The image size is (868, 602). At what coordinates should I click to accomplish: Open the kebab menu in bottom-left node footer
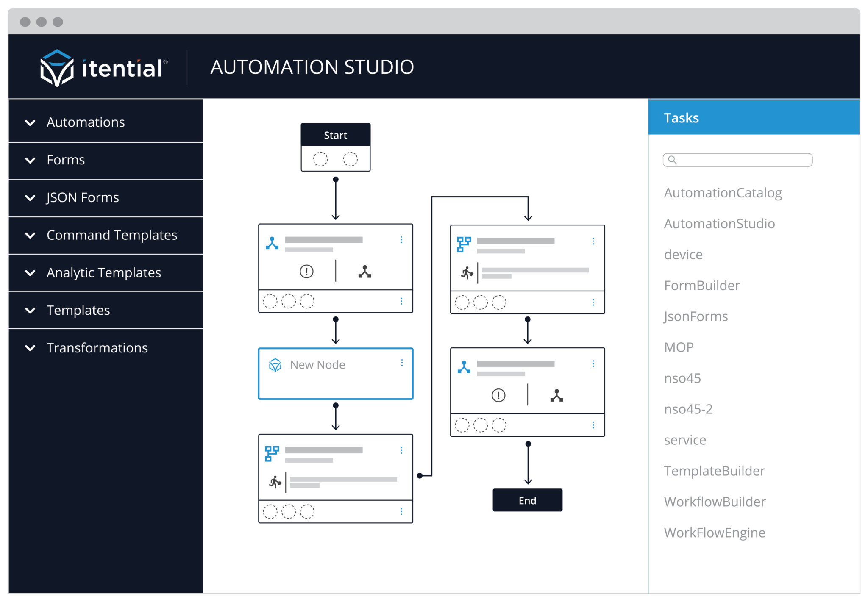click(402, 511)
